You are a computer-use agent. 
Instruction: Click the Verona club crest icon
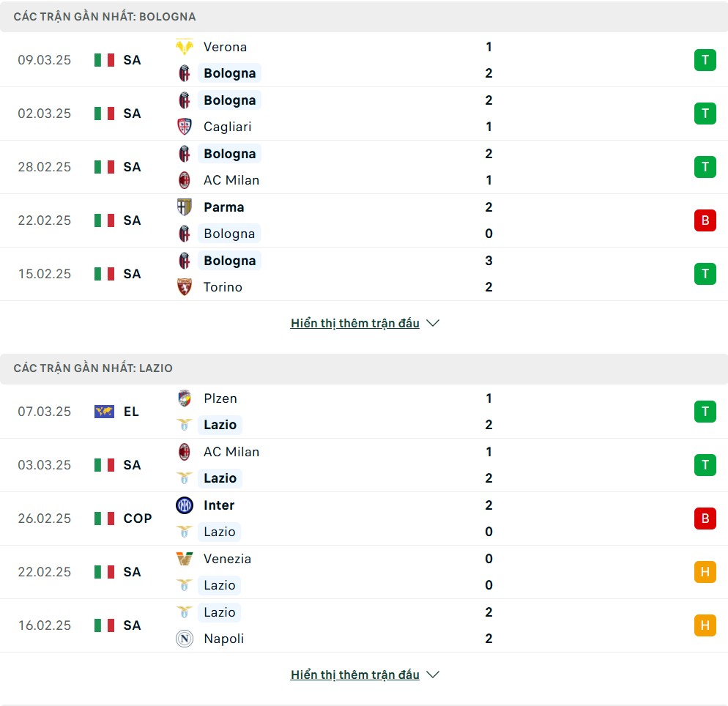(185, 47)
